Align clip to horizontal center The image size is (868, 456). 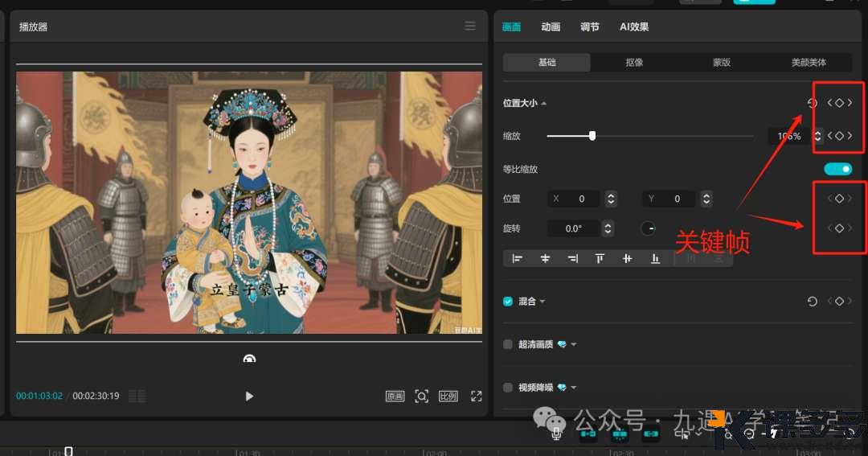(545, 258)
